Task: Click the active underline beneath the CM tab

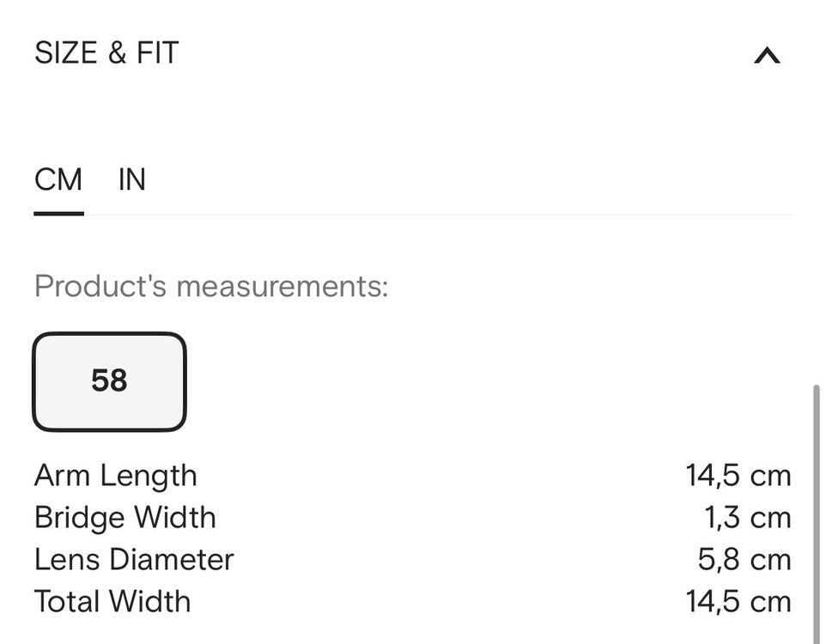Action: pyautogui.click(x=59, y=214)
